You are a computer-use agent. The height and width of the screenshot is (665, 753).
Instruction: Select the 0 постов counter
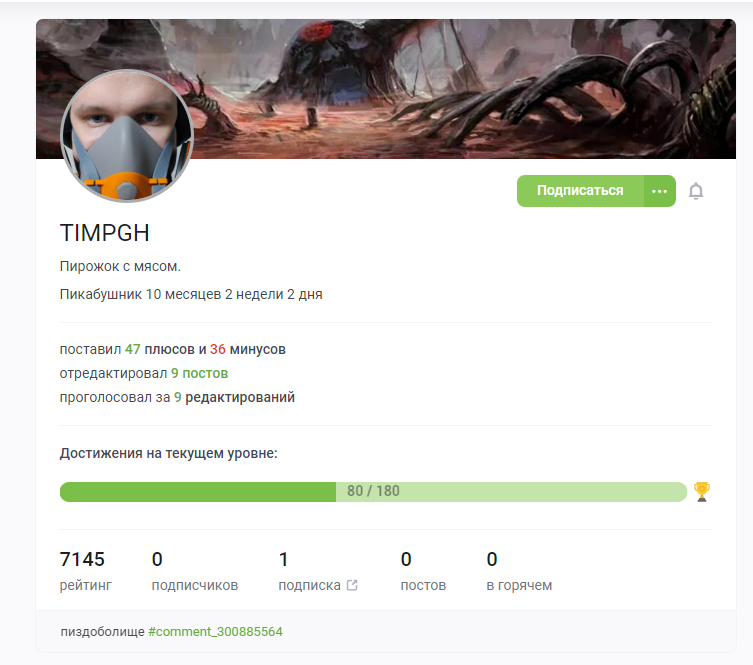423,570
